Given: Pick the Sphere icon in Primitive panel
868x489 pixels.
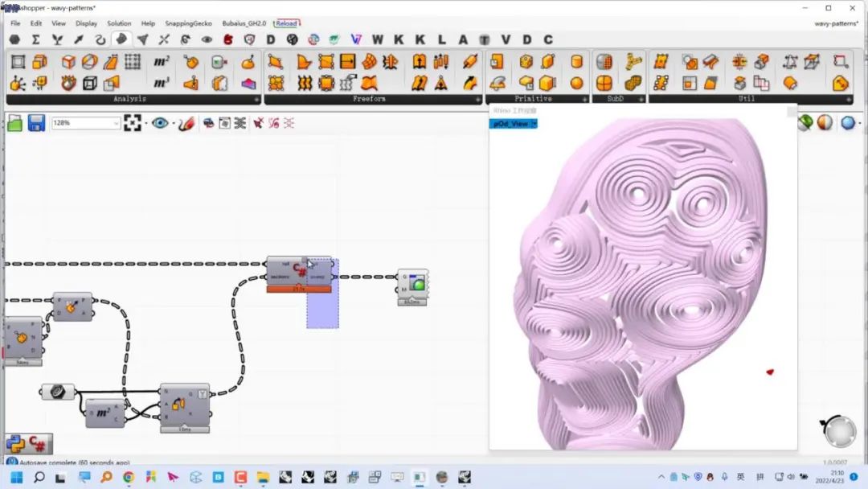Looking at the screenshot, I should point(576,83).
